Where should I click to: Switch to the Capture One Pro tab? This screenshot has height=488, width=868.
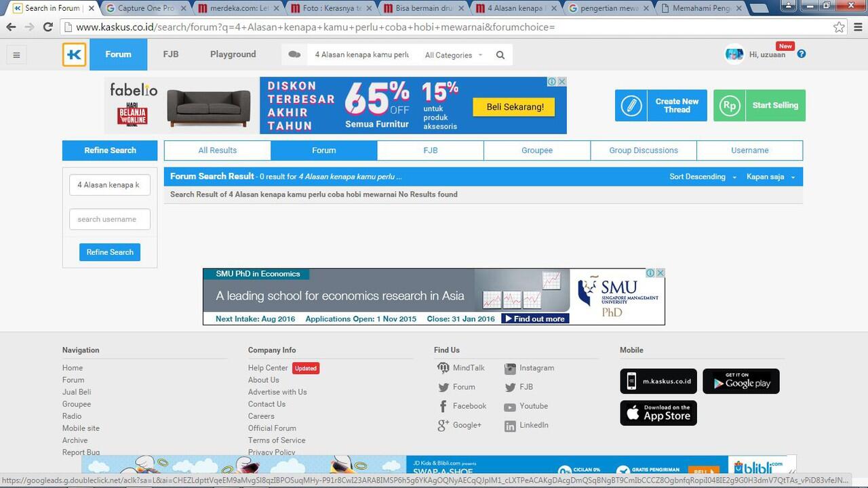146,8
